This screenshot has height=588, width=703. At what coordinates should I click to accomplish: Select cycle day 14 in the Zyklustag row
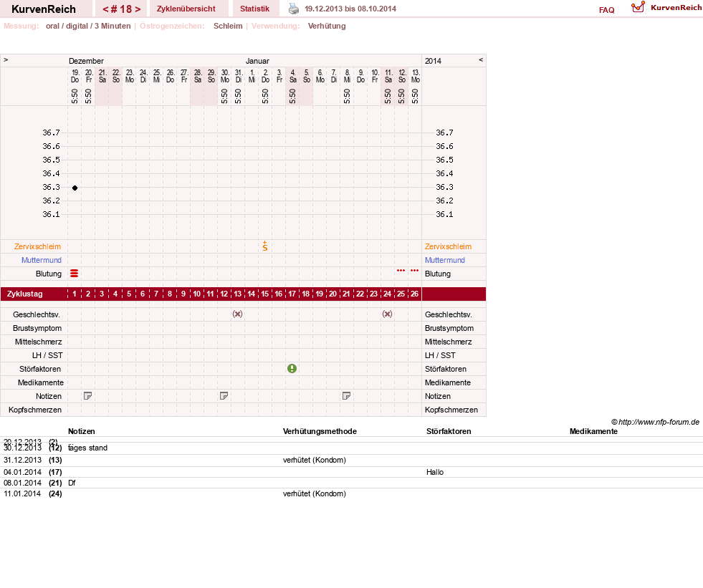click(251, 294)
